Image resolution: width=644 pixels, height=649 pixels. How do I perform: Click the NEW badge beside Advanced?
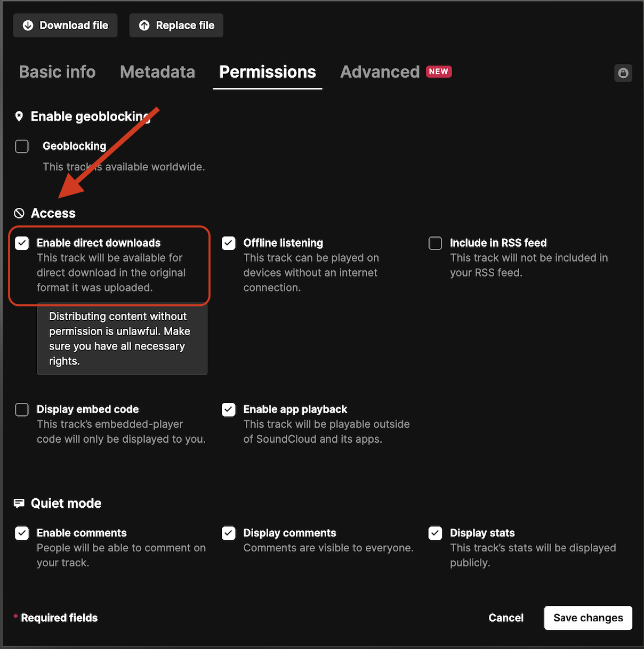click(438, 71)
